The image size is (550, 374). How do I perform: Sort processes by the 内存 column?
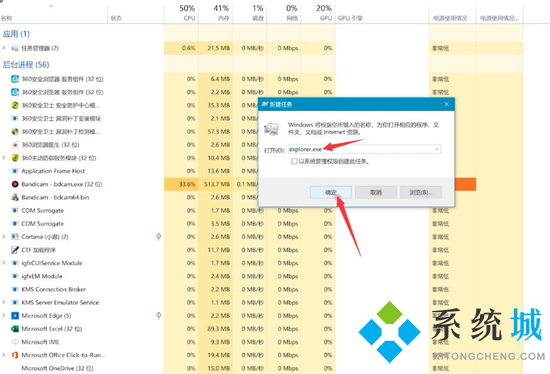tap(215, 13)
